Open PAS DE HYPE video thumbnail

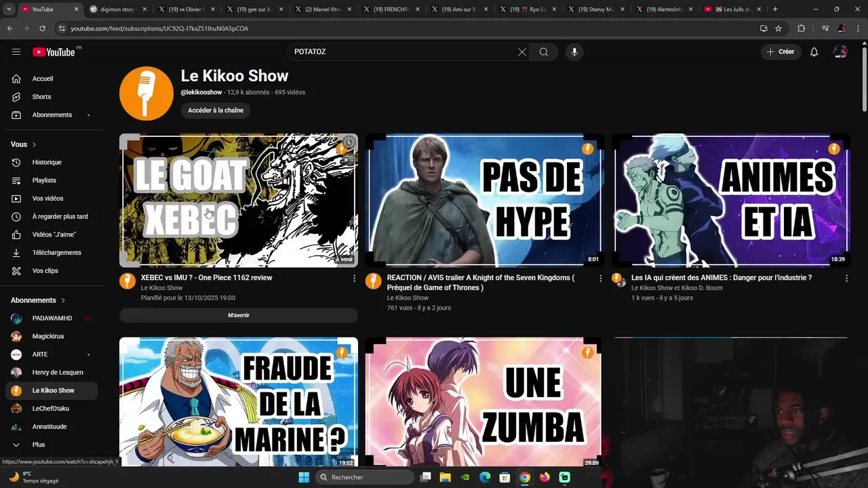tap(484, 201)
